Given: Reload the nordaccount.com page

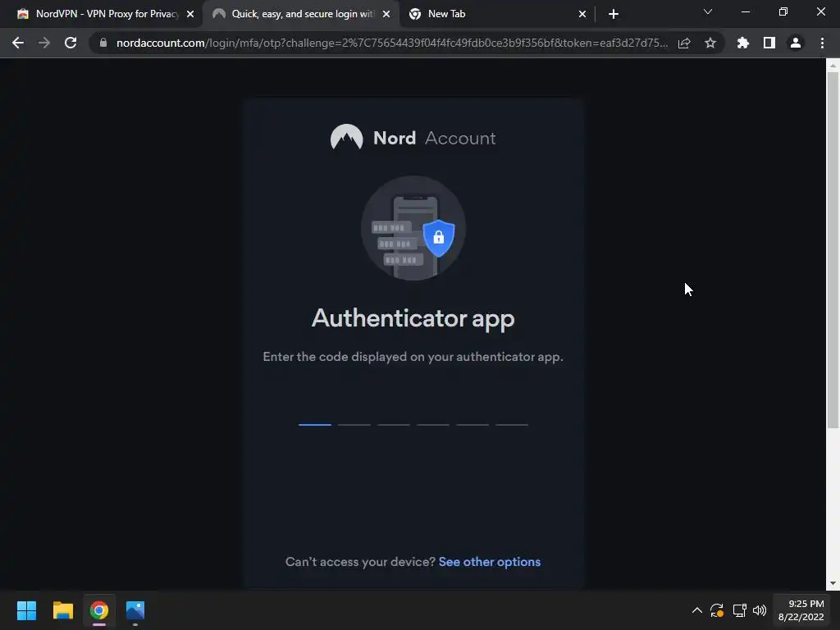Looking at the screenshot, I should coord(71,43).
